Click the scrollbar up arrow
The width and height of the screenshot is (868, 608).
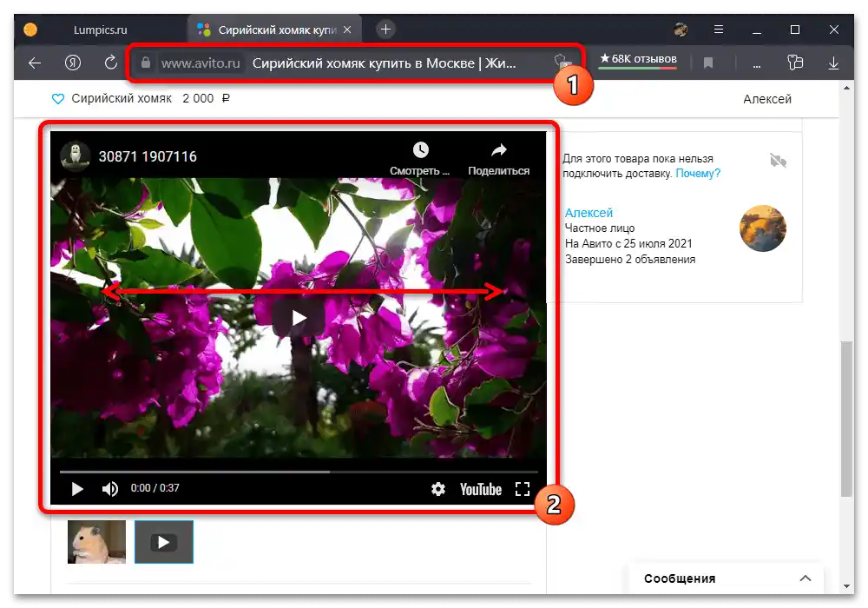point(846,88)
